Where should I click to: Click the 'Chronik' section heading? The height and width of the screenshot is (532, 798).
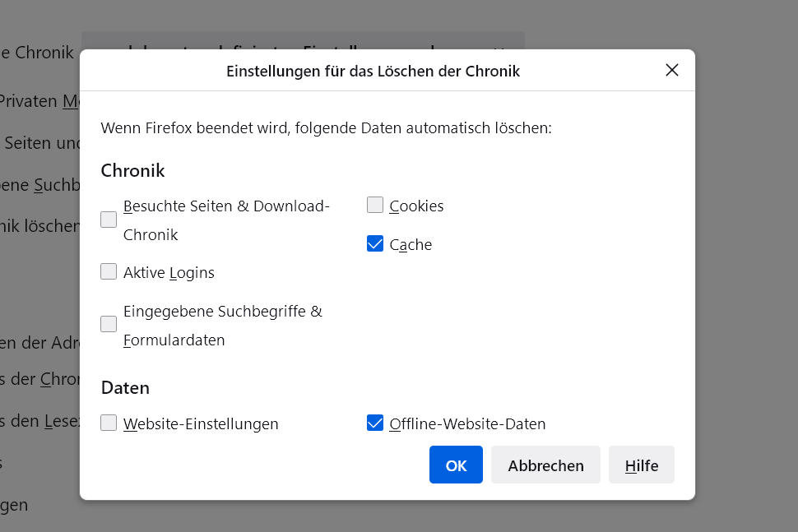pyautogui.click(x=132, y=171)
